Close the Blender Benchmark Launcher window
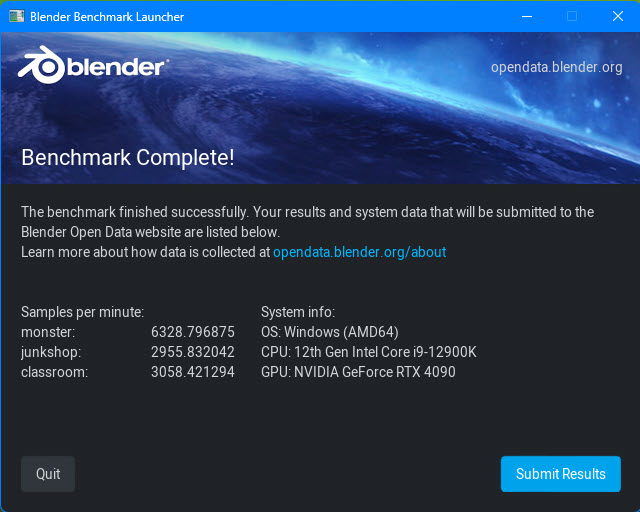The width and height of the screenshot is (640, 512). 618,16
